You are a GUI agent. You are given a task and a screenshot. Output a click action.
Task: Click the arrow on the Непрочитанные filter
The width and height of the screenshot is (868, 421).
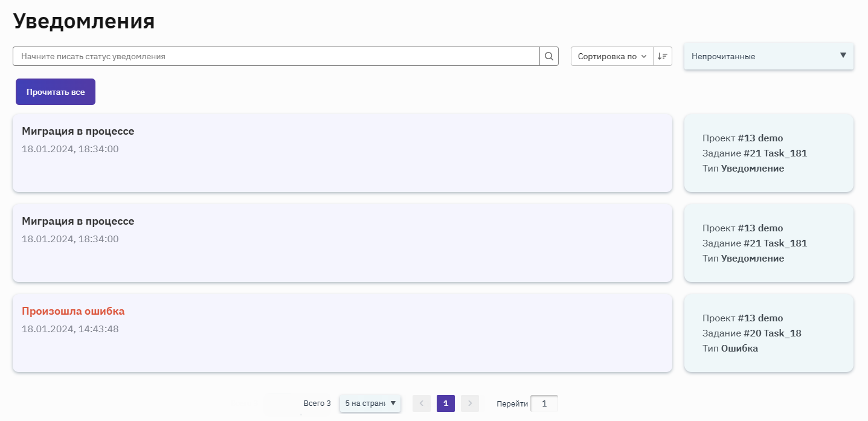pos(843,56)
